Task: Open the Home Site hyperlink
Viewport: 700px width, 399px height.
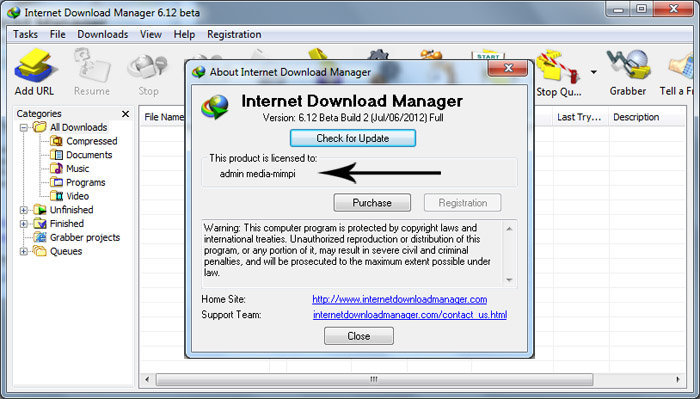Action: [x=400, y=299]
